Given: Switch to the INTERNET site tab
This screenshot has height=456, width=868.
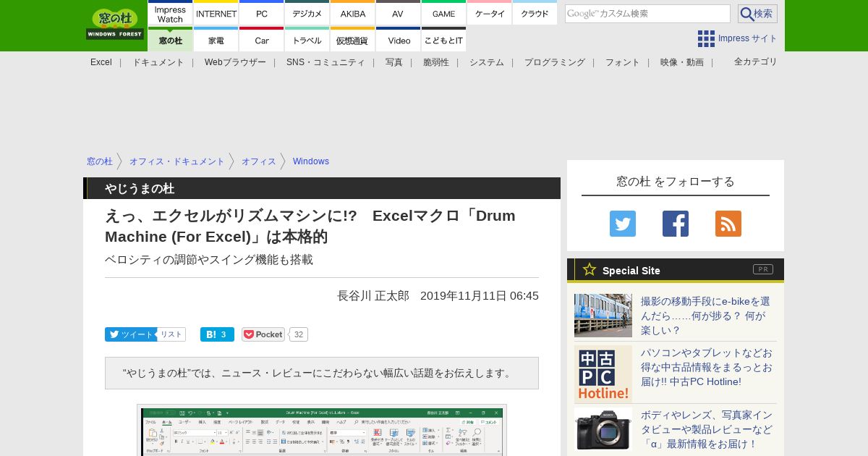Looking at the screenshot, I should (x=216, y=14).
